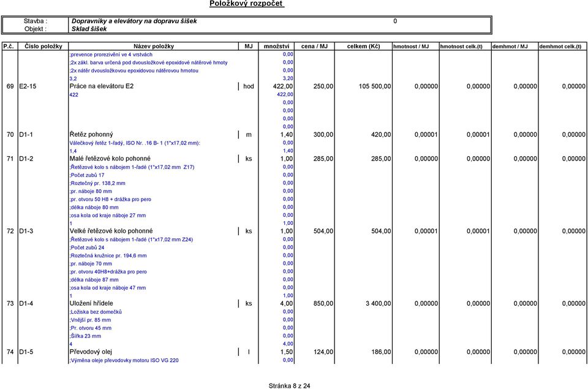The image size is (588, 389).
Task: Select the note ";osa kola od kraje náboje 27 mm"
Action: point(108,216)
